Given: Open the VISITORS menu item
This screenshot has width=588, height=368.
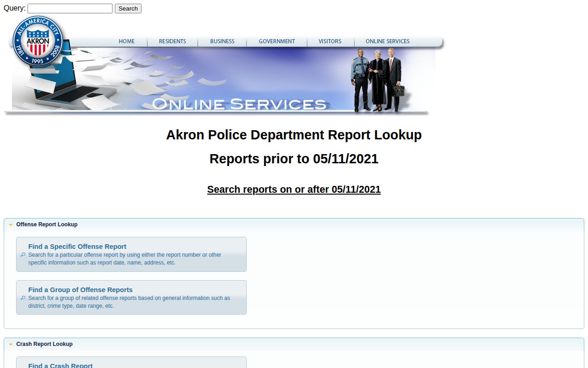Looking at the screenshot, I should pyautogui.click(x=330, y=41).
